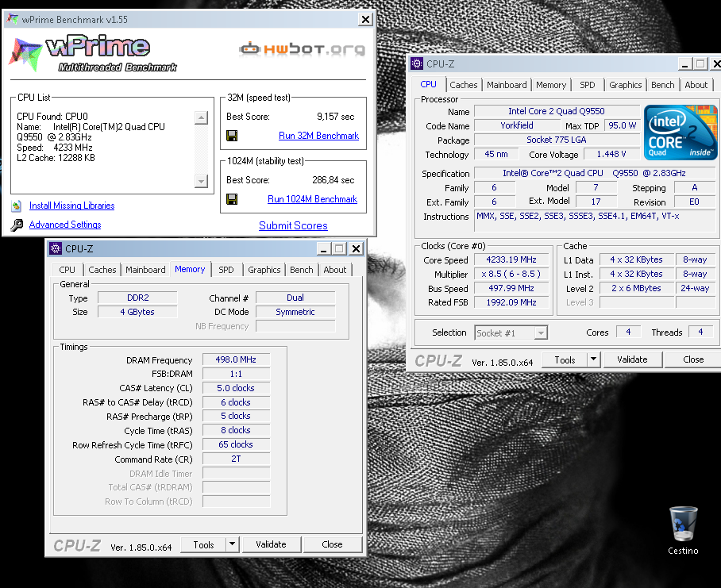Click Close in Memory CPU-Z window

click(x=332, y=544)
